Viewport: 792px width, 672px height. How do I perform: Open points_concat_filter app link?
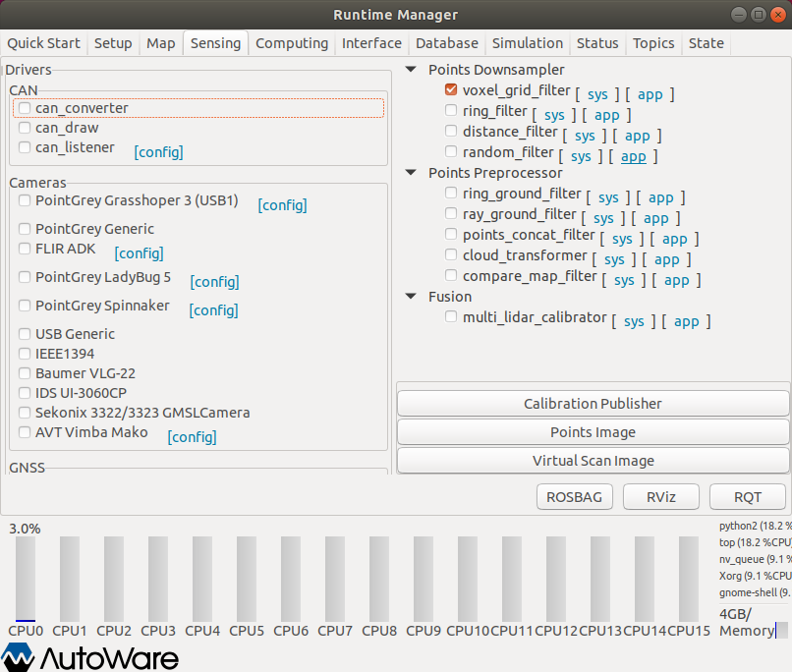point(674,240)
